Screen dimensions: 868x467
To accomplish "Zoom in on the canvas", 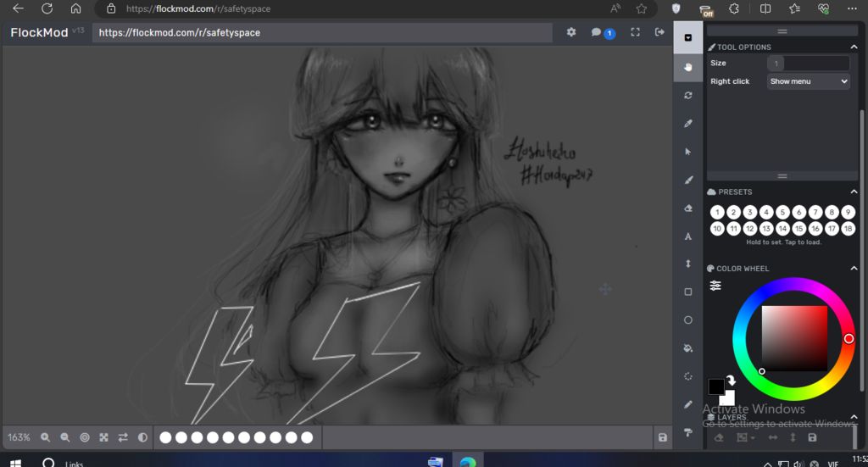I will pos(46,437).
